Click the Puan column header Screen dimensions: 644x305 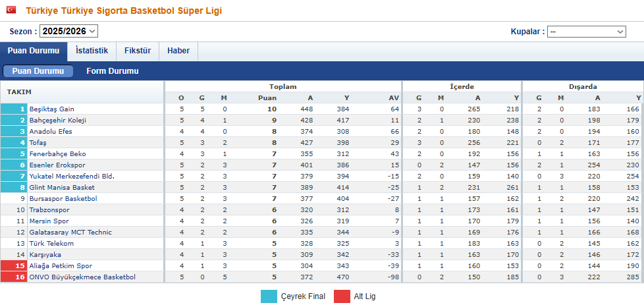point(267,98)
